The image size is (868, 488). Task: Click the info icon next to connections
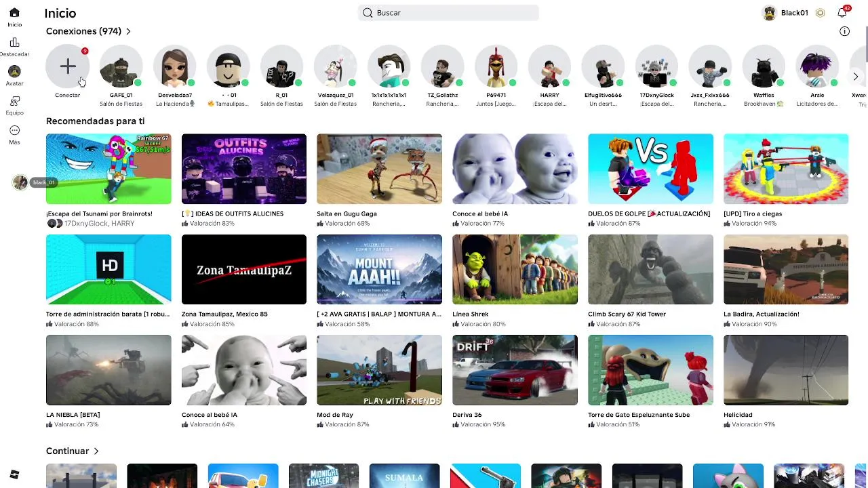(844, 31)
